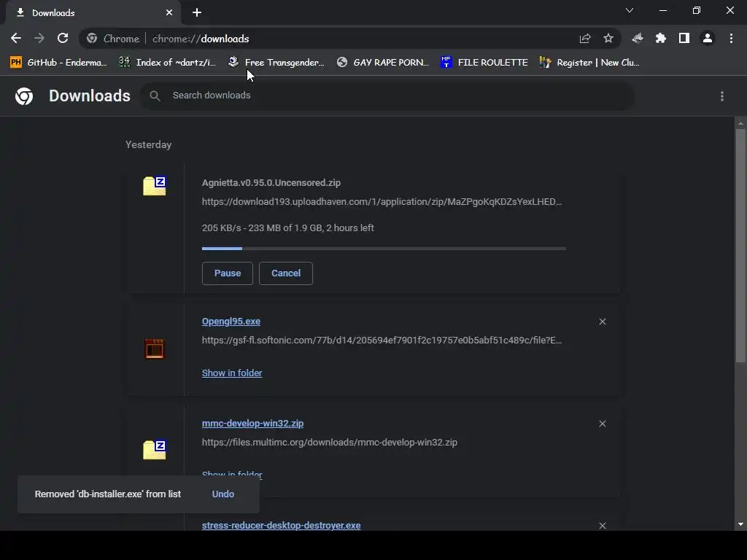
Task: Open the mmc-develop-win32.zip link
Action: (252, 424)
